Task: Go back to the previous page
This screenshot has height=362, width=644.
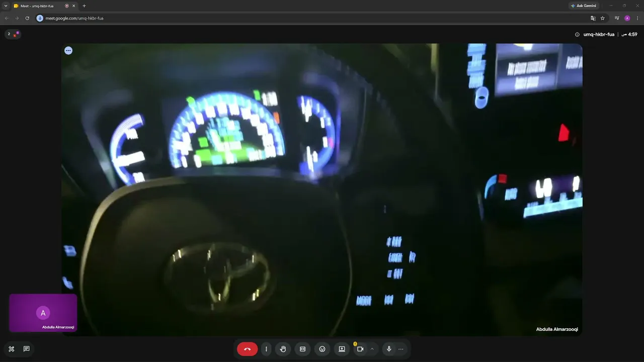Action: click(7, 18)
